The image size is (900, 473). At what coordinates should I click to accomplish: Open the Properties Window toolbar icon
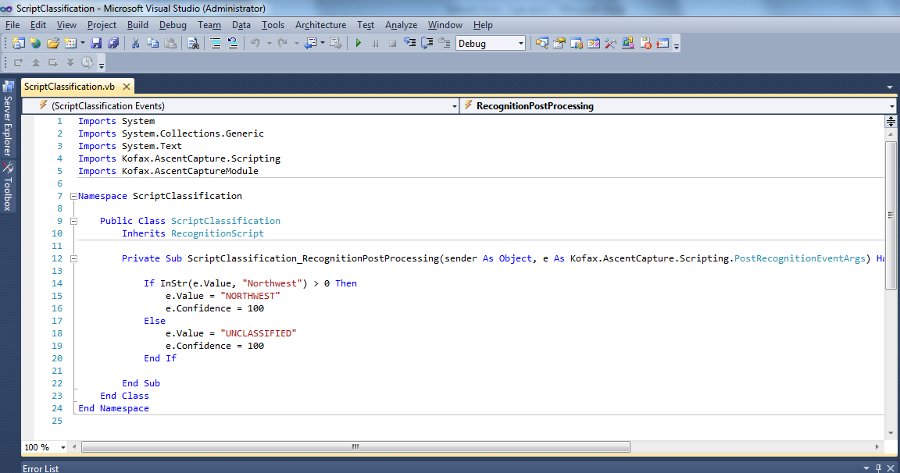(x=559, y=44)
